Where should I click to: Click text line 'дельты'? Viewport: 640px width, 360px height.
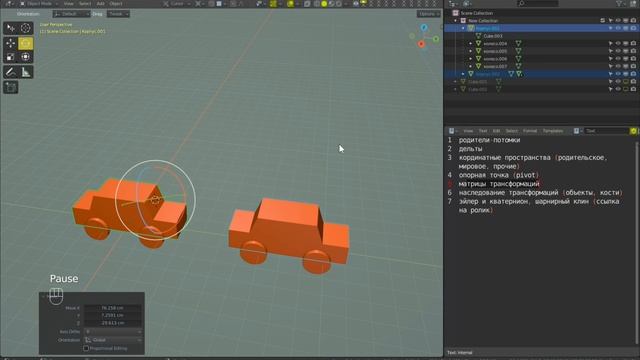pos(470,149)
